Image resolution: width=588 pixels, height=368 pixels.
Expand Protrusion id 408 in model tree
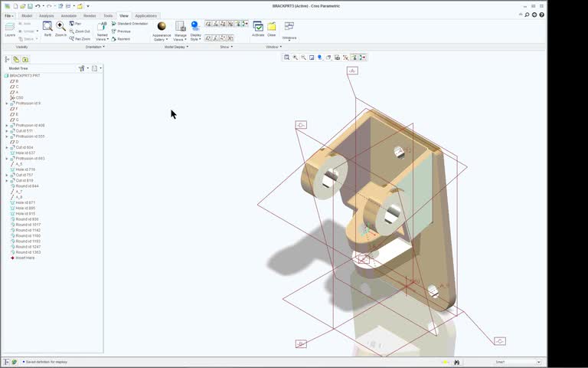tap(7, 126)
